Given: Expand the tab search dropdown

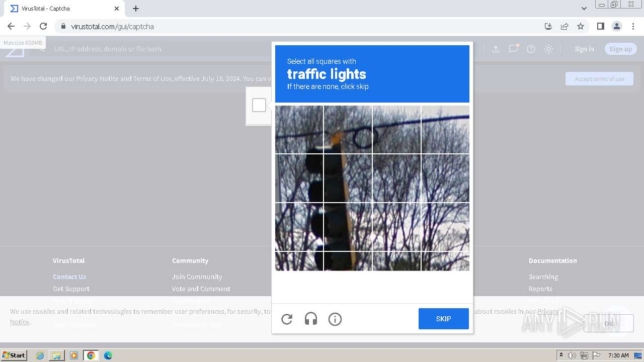Looking at the screenshot, I should pyautogui.click(x=584, y=9).
